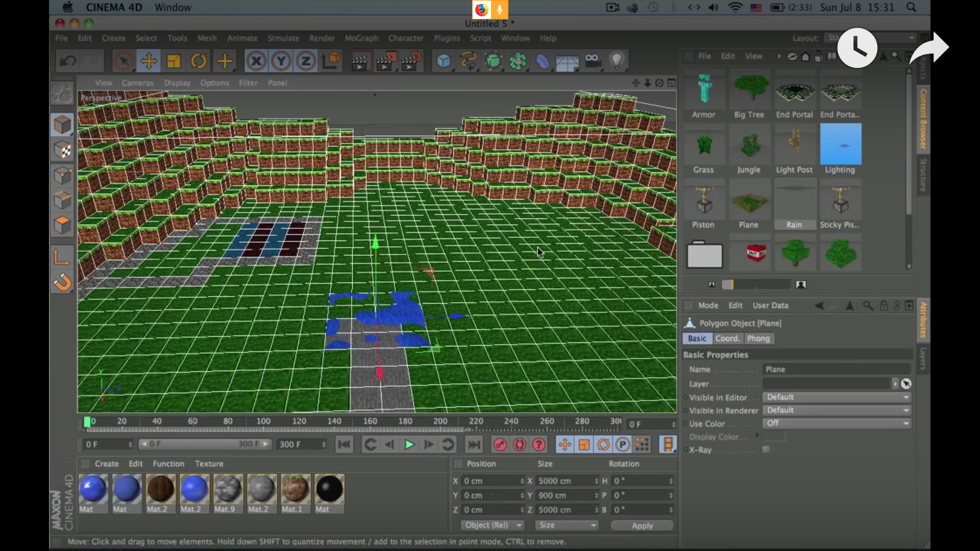Toggle Position keyframe recording icon

[x=565, y=445]
